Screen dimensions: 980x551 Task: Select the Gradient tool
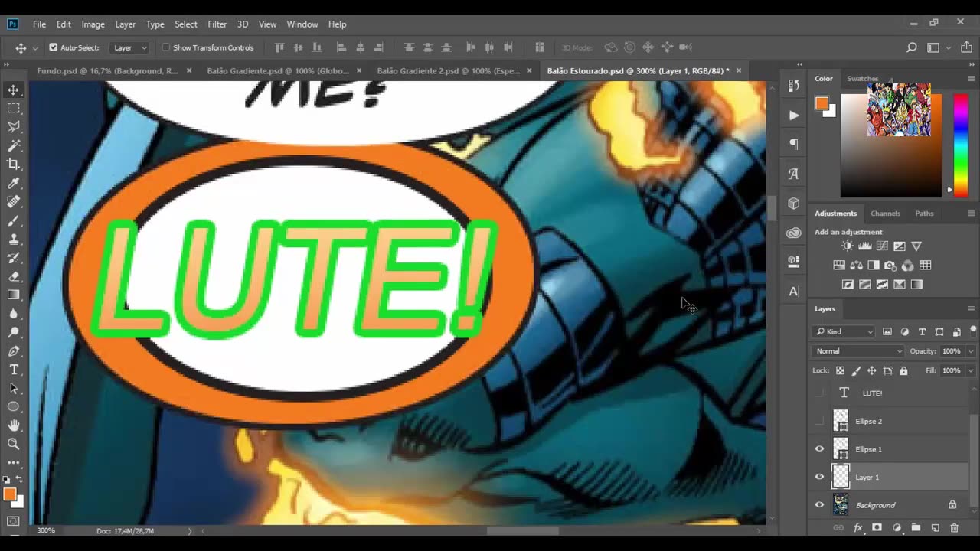pos(14,295)
